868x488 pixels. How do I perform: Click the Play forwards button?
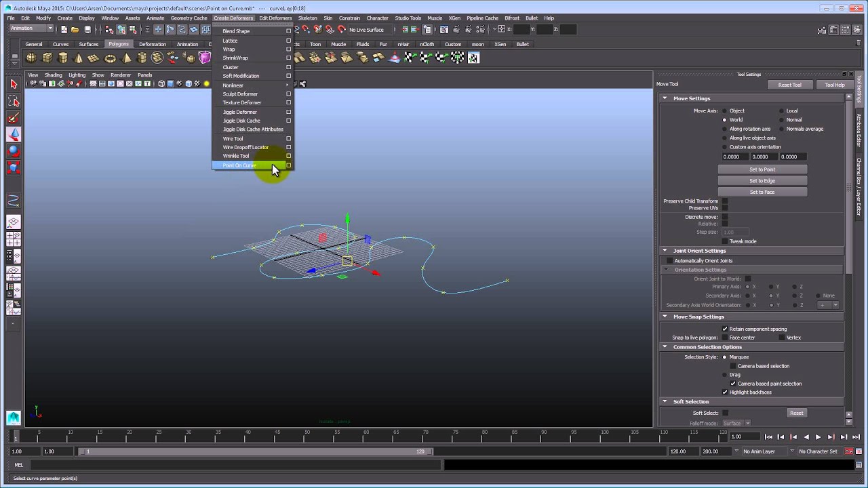point(818,437)
